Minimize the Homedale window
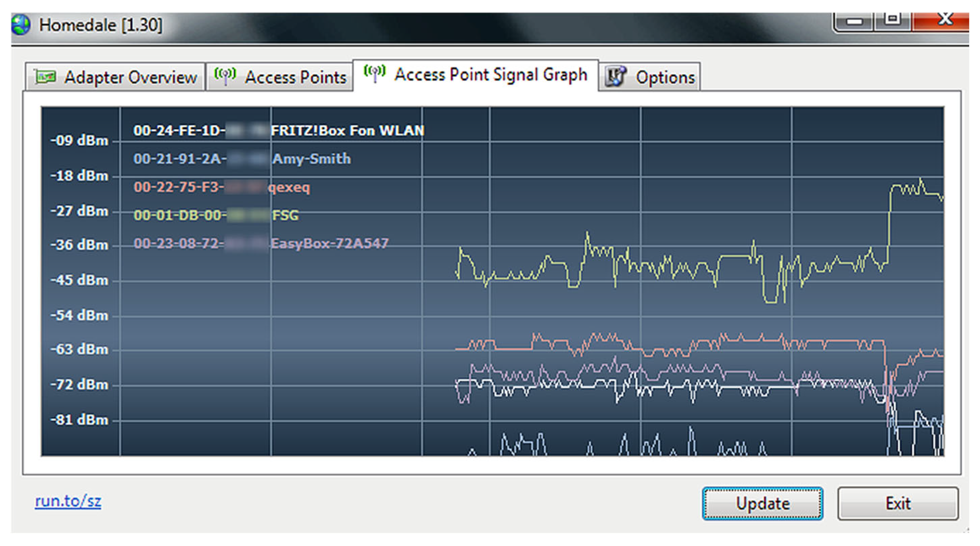The width and height of the screenshot is (980, 546). 854,22
